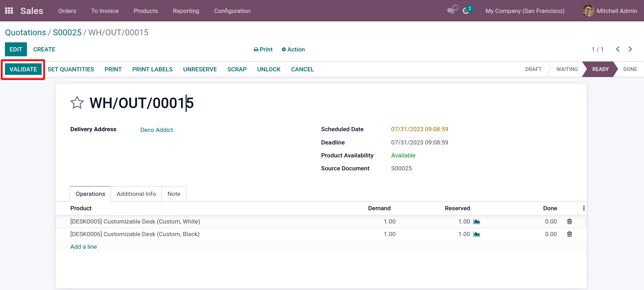Go to the previous record arrow
The image size is (644, 290).
[618, 49]
